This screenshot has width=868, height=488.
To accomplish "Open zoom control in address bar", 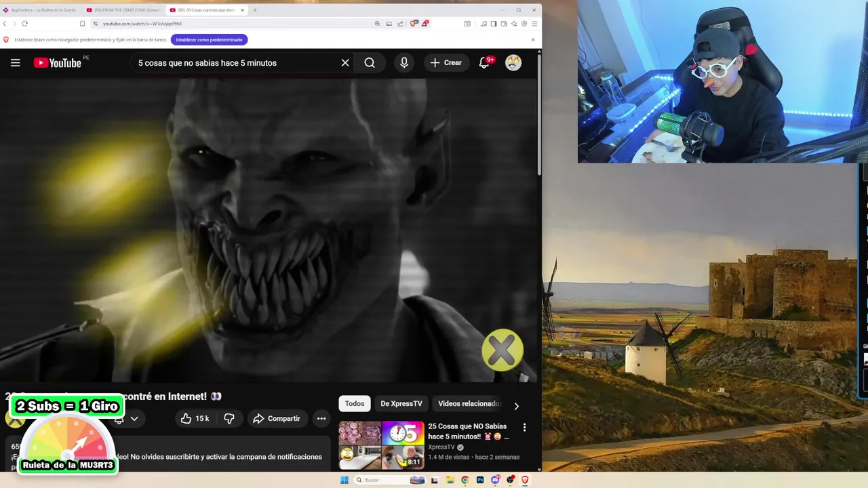I will click(377, 24).
